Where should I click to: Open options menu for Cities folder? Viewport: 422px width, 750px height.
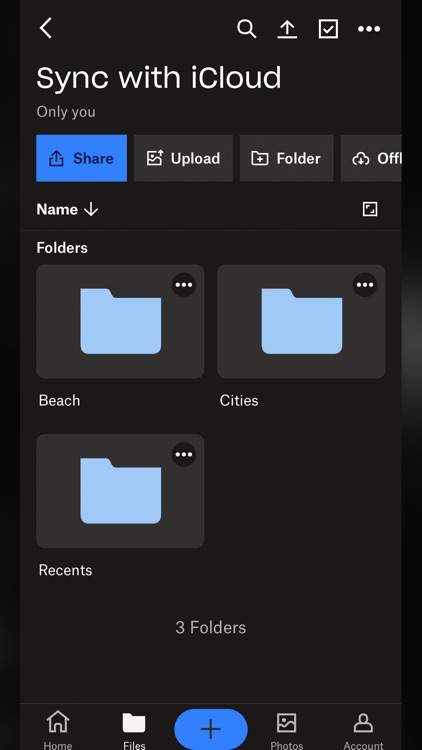tap(365, 285)
